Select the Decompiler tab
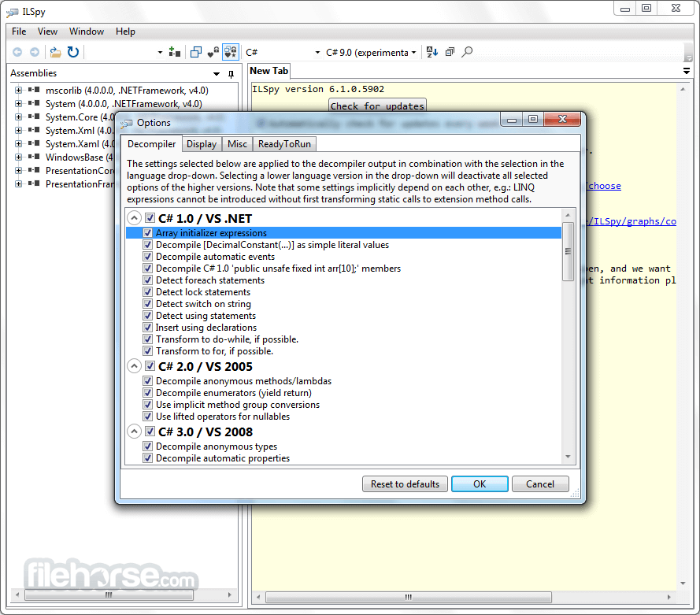The height and width of the screenshot is (615, 700). tap(152, 144)
